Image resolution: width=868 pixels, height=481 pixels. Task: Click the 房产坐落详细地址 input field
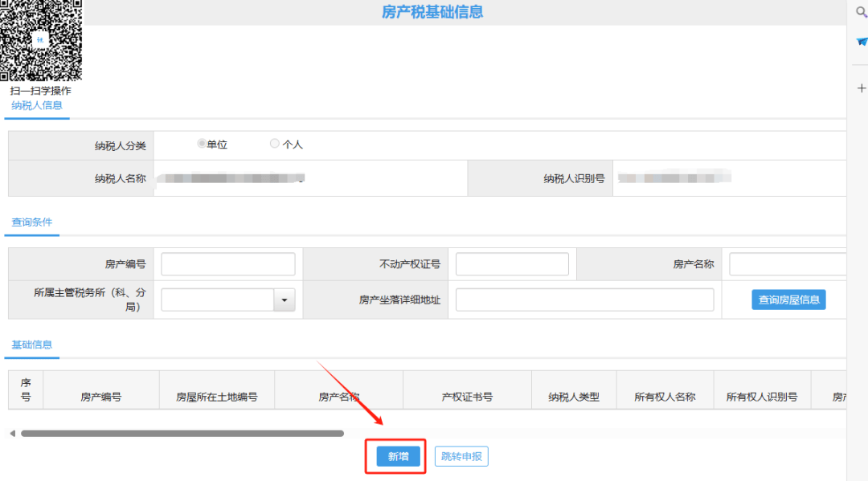click(584, 299)
